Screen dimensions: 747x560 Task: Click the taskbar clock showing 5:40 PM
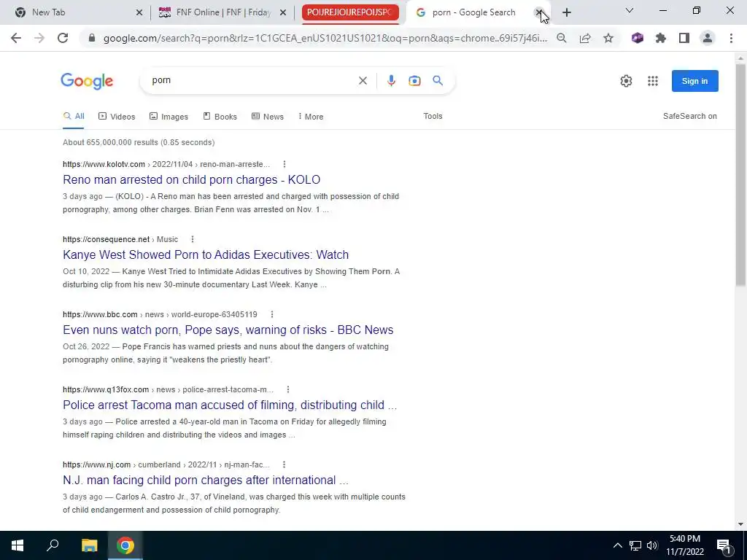point(684,545)
